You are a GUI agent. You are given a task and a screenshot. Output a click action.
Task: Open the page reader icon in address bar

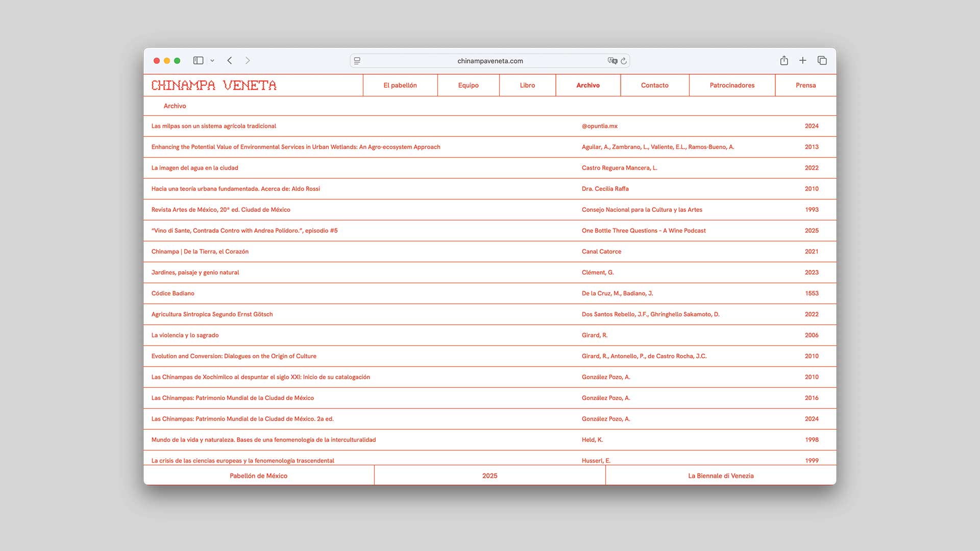[357, 61]
